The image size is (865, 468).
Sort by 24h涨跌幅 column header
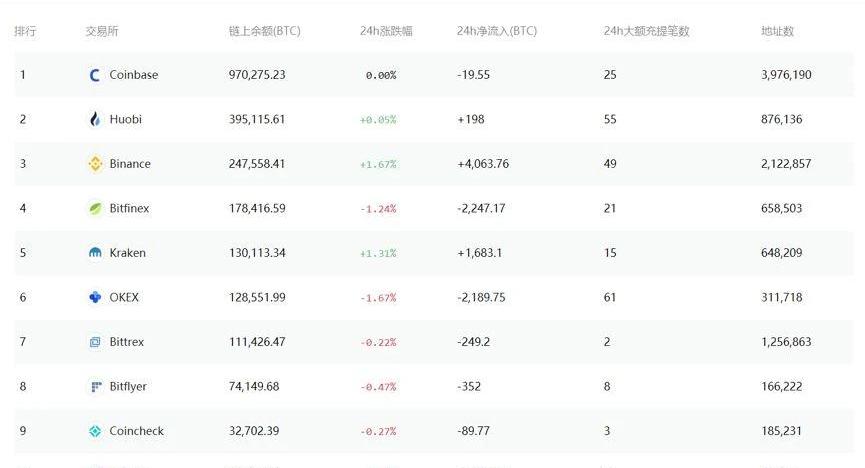(386, 31)
